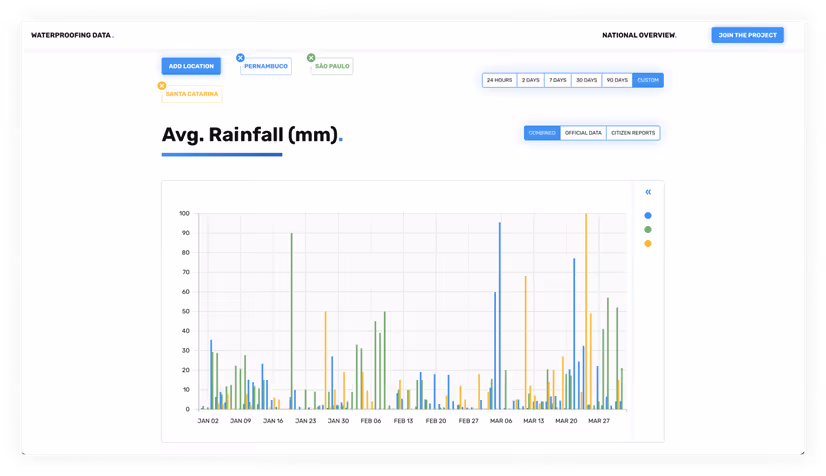Select the Santa Catarina location chip
Screen dimensions: 826x476
pyautogui.click(x=192, y=94)
